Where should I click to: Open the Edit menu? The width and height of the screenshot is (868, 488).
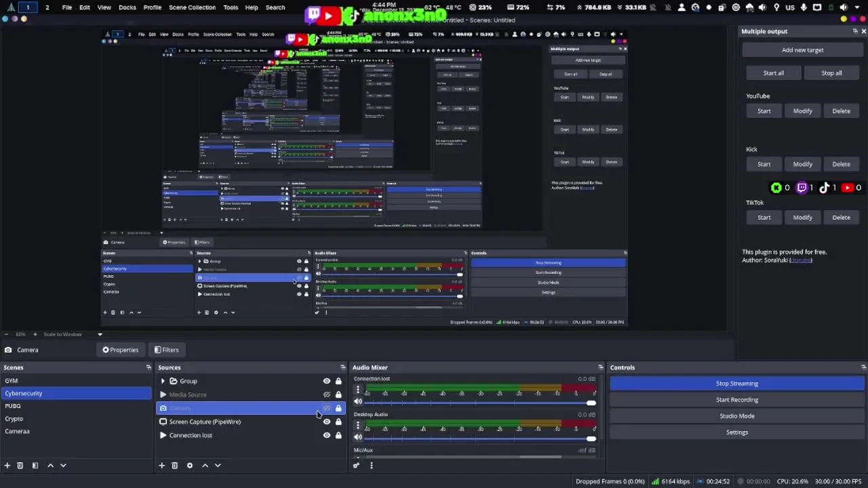pos(85,7)
